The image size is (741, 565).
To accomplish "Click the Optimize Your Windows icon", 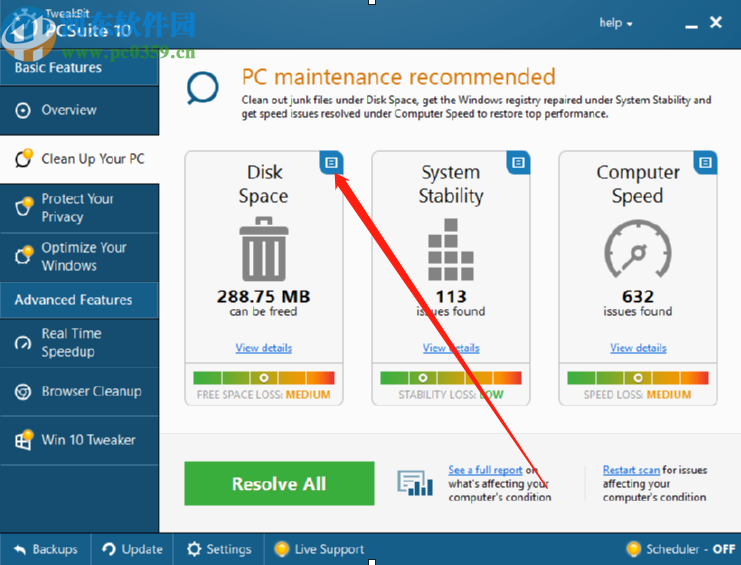I will (24, 255).
